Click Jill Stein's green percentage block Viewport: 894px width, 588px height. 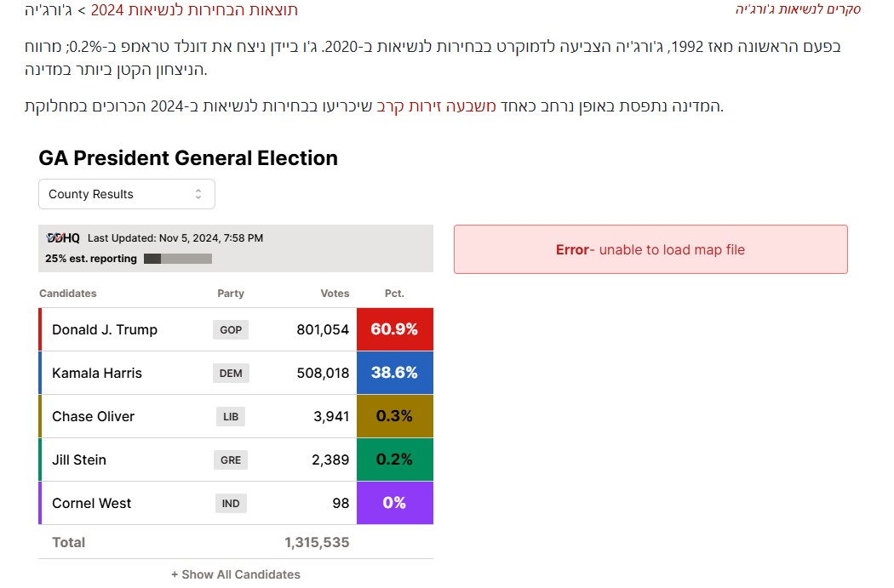point(394,460)
